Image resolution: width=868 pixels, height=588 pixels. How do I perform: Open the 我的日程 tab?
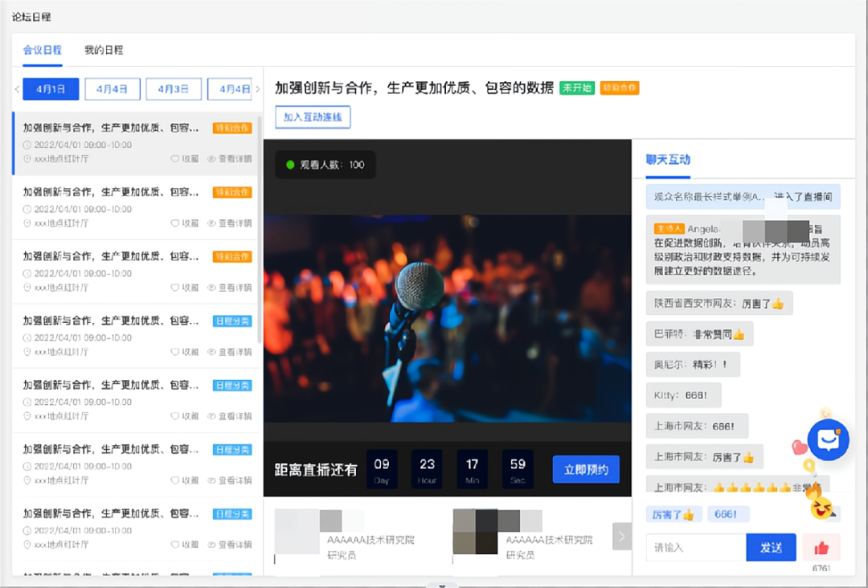tap(104, 50)
